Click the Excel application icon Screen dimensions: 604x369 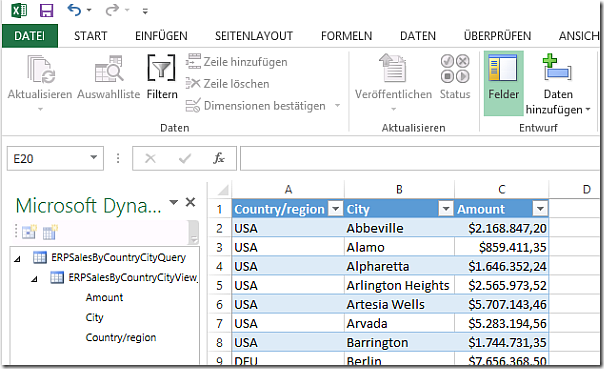pos(19,10)
